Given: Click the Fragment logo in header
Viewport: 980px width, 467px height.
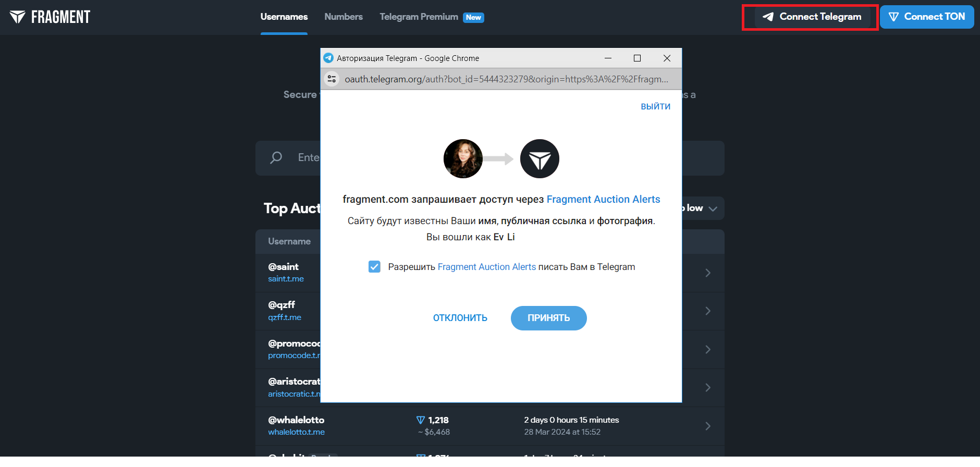Looking at the screenshot, I should (x=50, y=17).
